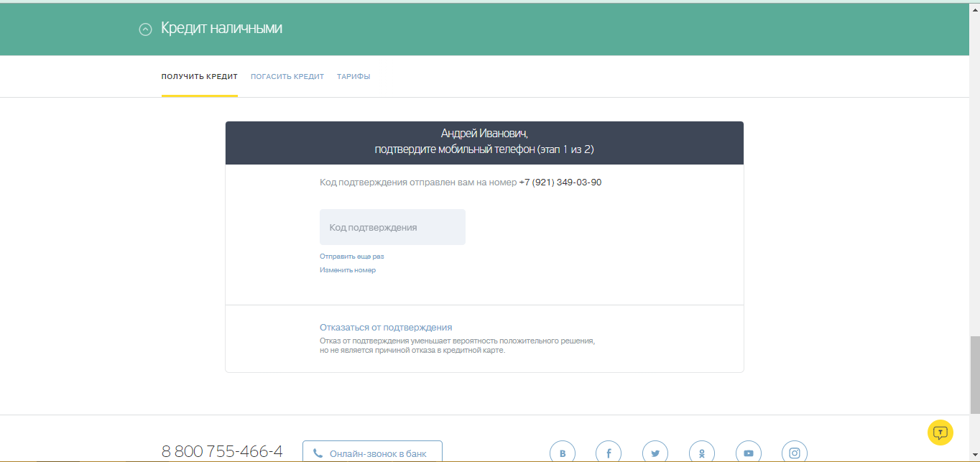Switch to the Получить кредит tab
The width and height of the screenshot is (980, 462).
[199, 77]
